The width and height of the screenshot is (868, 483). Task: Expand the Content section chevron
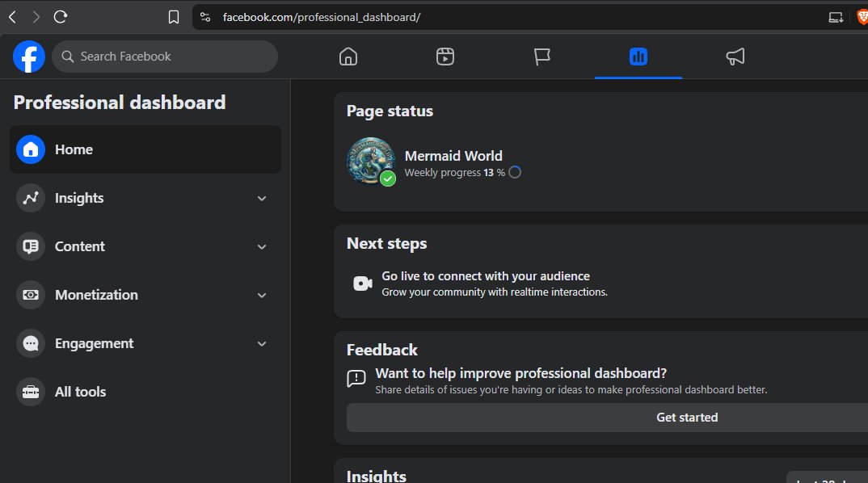(x=262, y=247)
